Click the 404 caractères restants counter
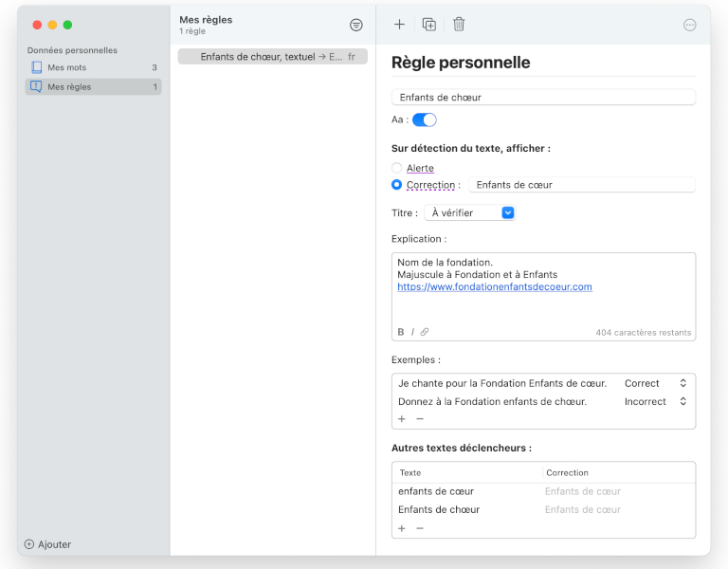 pyautogui.click(x=643, y=333)
